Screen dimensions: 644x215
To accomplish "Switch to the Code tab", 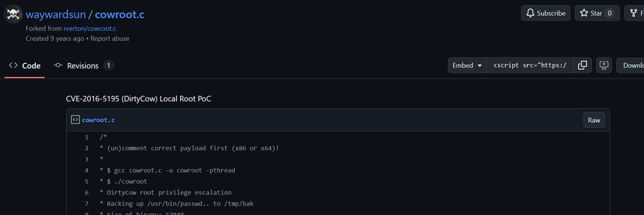I will pos(25,65).
